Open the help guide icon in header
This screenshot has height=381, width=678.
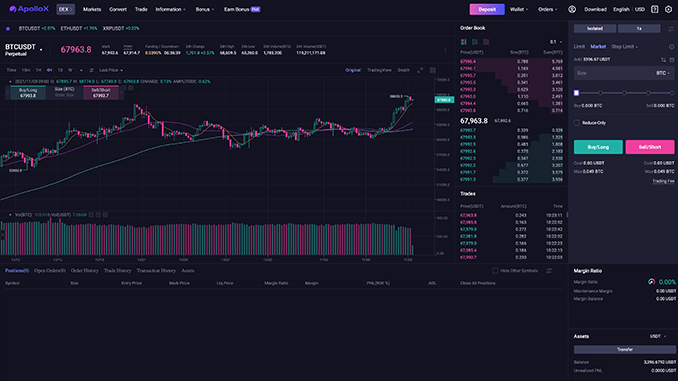(x=655, y=9)
